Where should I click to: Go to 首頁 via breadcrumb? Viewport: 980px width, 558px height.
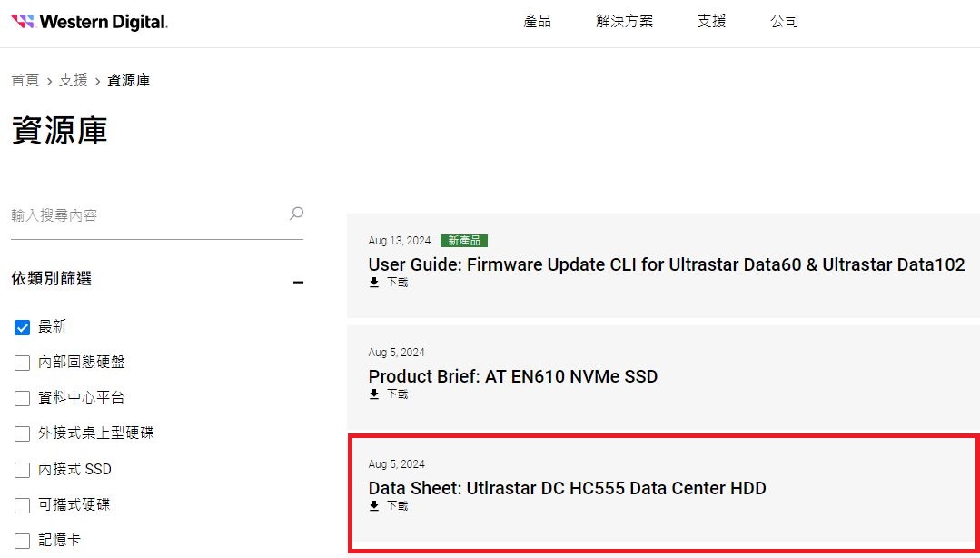pos(25,80)
